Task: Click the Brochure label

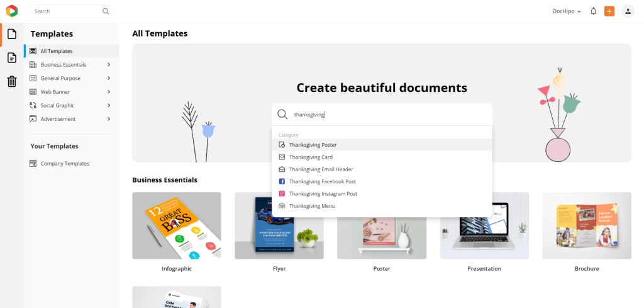Action: coord(587,268)
